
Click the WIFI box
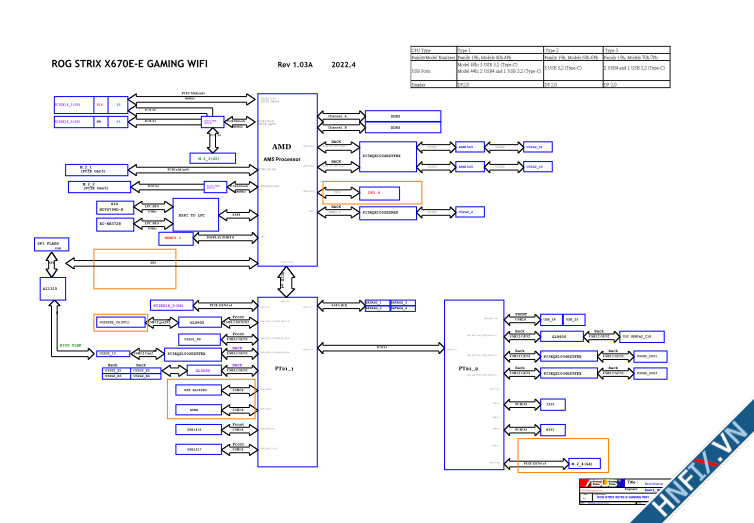pos(553,430)
